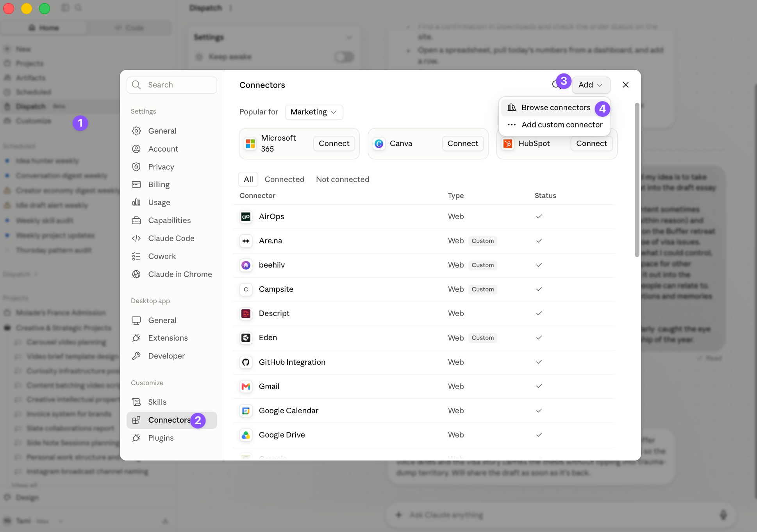Connect Canva
757x532 pixels.
pos(463,143)
